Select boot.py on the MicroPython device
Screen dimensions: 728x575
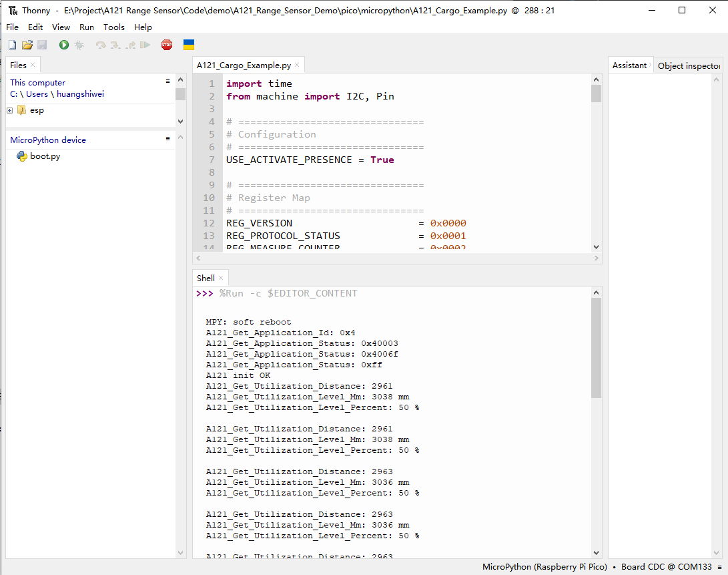[45, 156]
